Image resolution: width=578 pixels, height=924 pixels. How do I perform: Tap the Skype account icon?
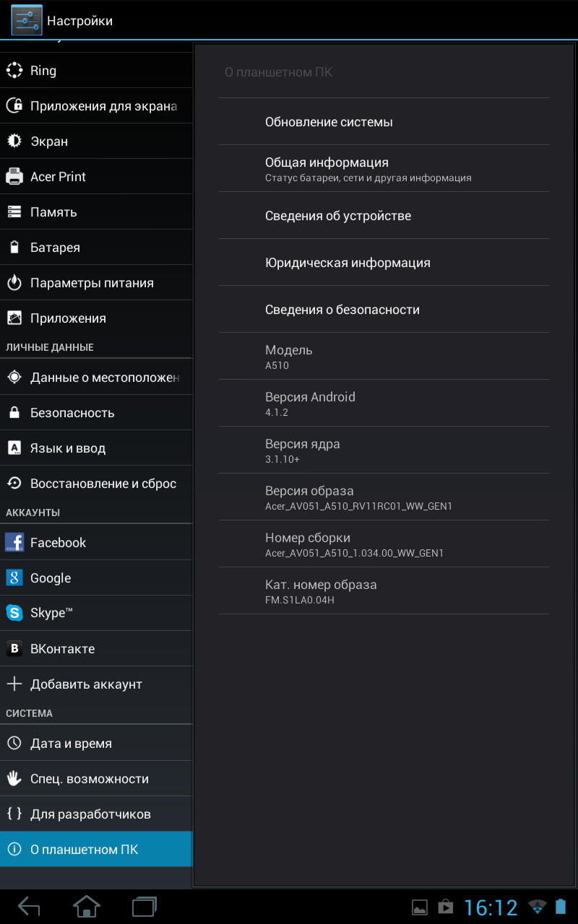[x=14, y=613]
